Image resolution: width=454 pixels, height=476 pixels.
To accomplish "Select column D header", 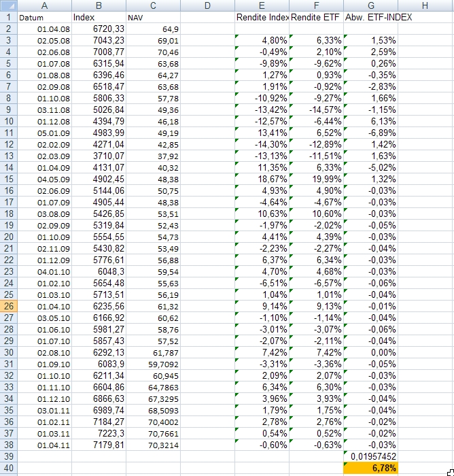I will pos(207,5).
